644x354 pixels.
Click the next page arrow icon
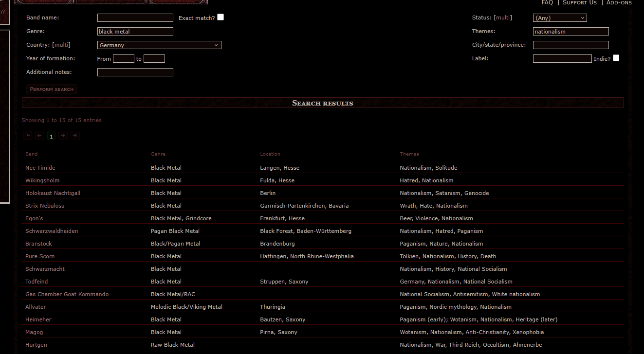(x=63, y=136)
